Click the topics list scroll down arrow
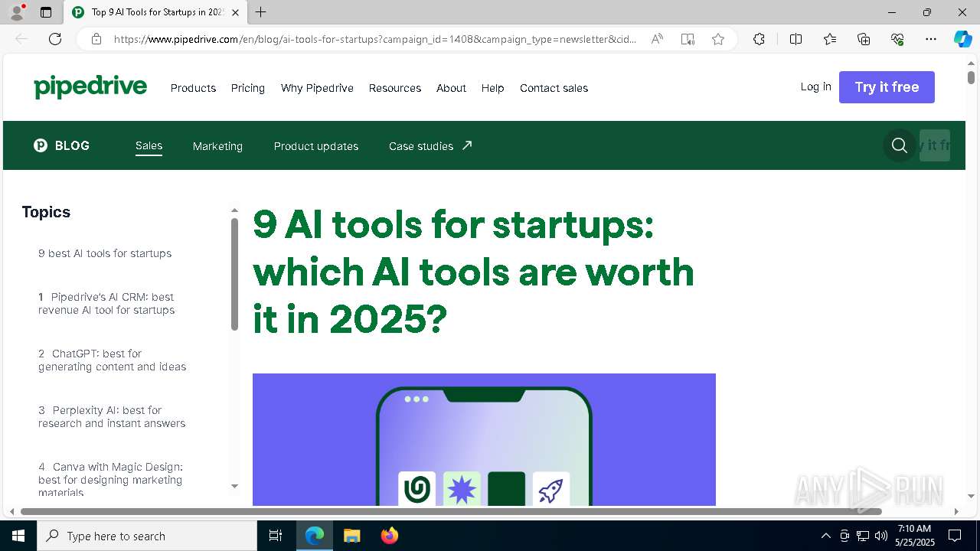 point(234,486)
